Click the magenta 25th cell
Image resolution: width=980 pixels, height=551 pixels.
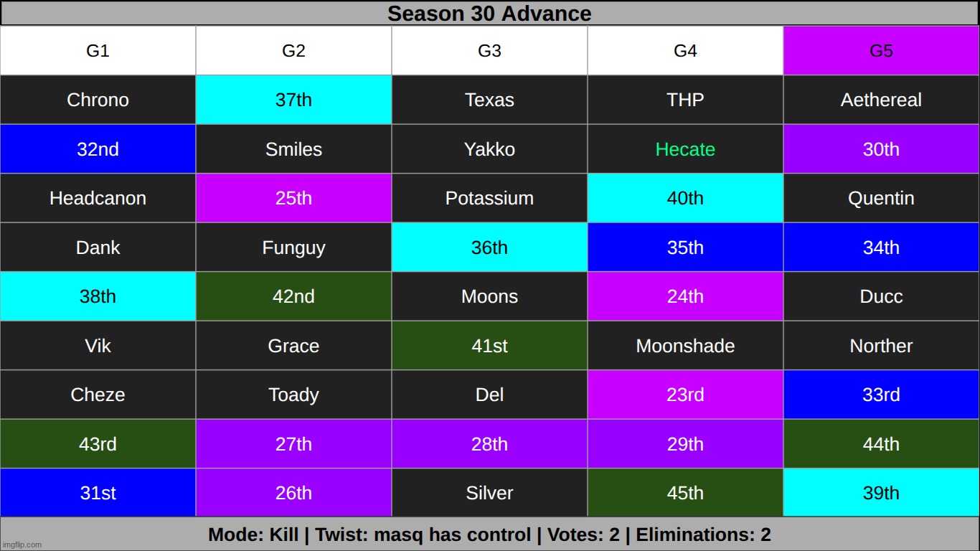(293, 198)
